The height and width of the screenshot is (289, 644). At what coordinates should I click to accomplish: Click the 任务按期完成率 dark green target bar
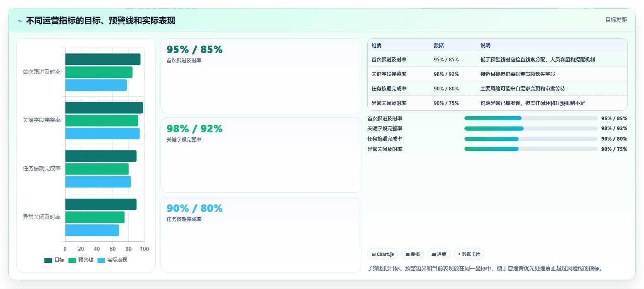click(101, 156)
